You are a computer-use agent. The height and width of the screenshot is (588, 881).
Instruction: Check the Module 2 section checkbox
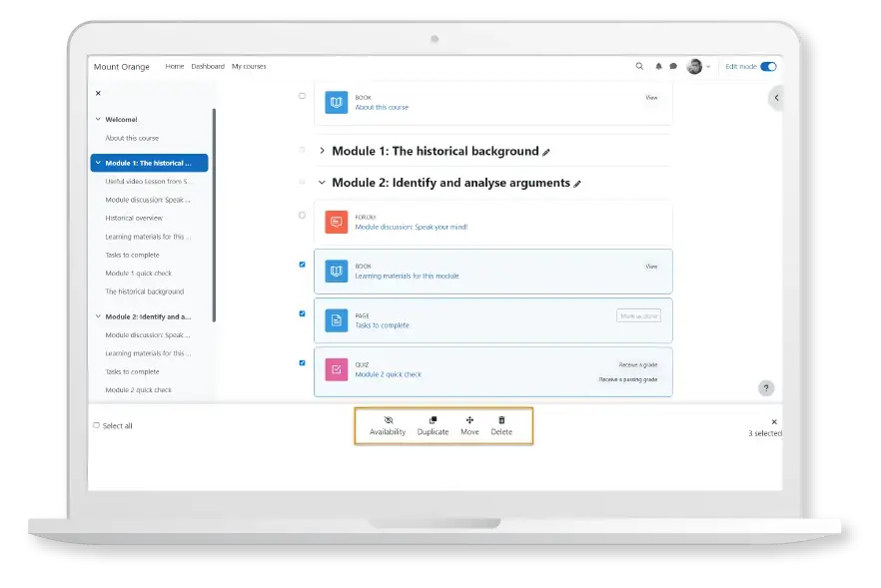[x=303, y=182]
